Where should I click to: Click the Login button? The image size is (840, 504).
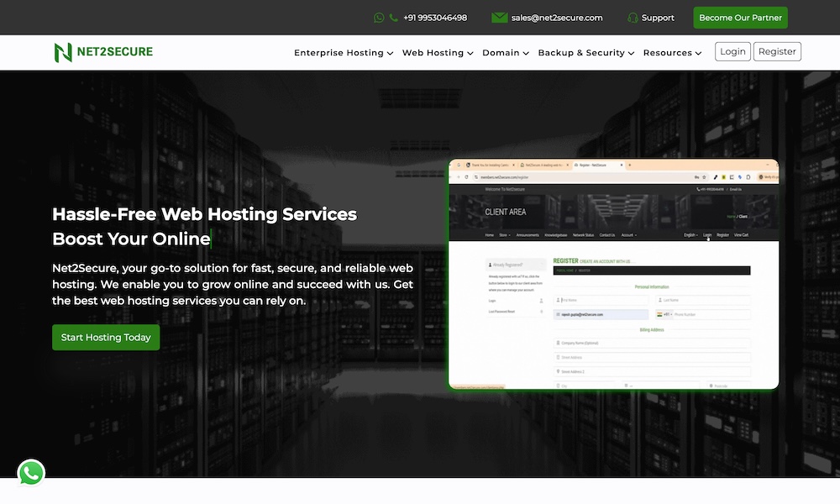pyautogui.click(x=732, y=52)
